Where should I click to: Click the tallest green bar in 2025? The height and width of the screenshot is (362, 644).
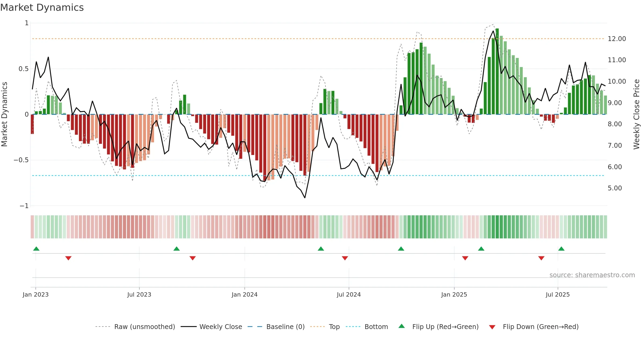pos(497,71)
